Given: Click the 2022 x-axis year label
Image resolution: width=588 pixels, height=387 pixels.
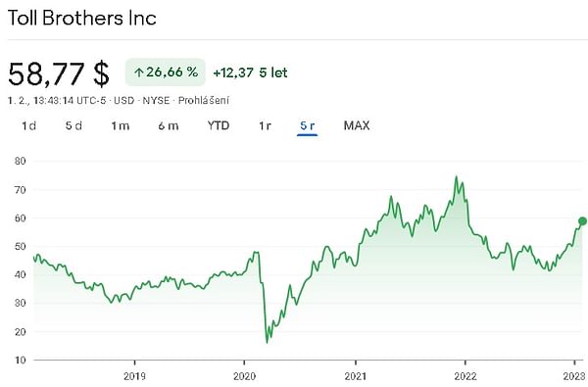Looking at the screenshot, I should [x=465, y=376].
